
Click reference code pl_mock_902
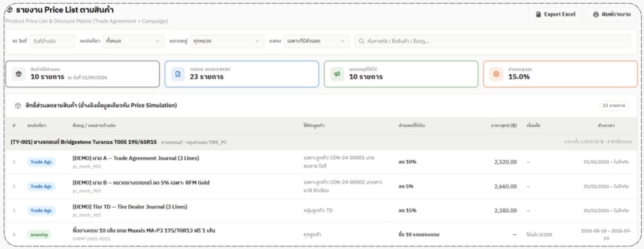click(87, 215)
